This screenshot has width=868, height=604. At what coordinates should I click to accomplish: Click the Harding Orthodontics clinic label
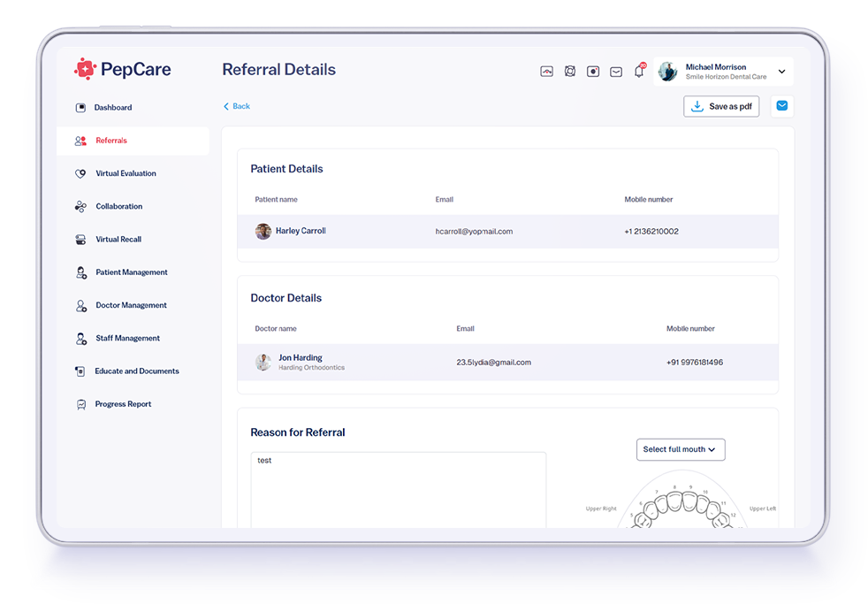point(312,368)
